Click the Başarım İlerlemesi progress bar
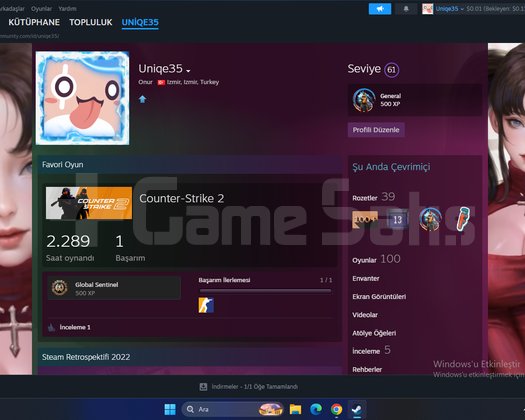 tap(265, 291)
